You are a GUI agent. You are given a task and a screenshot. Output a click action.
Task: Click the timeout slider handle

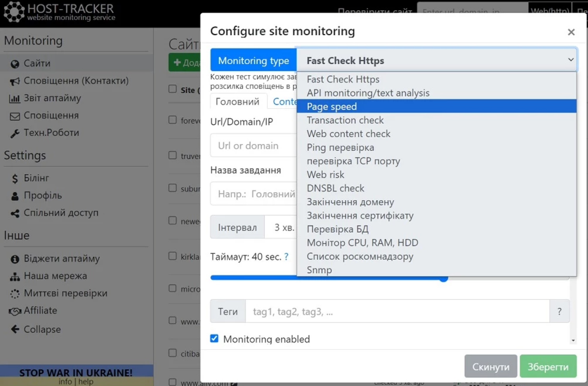(x=444, y=278)
